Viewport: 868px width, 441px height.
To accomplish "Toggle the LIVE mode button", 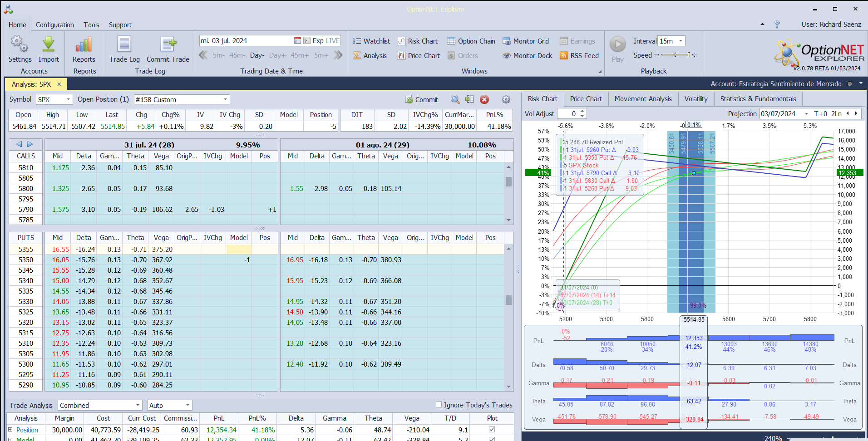I will [x=333, y=41].
